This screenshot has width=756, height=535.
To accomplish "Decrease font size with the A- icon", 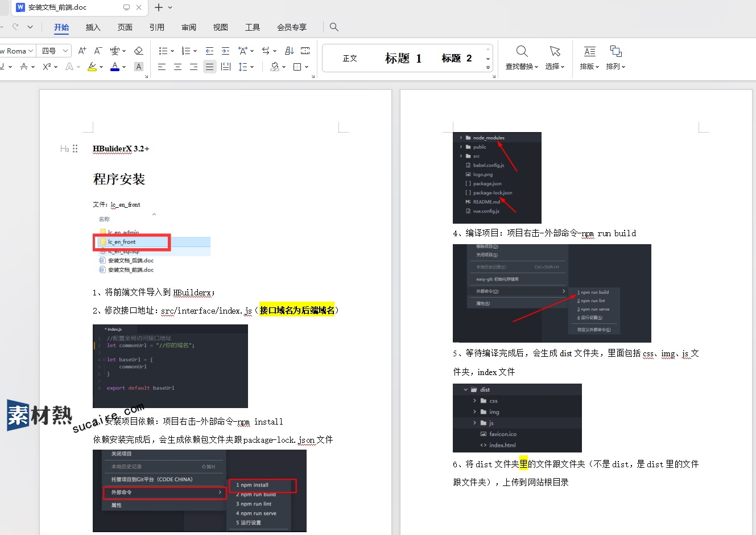I will tap(98, 51).
